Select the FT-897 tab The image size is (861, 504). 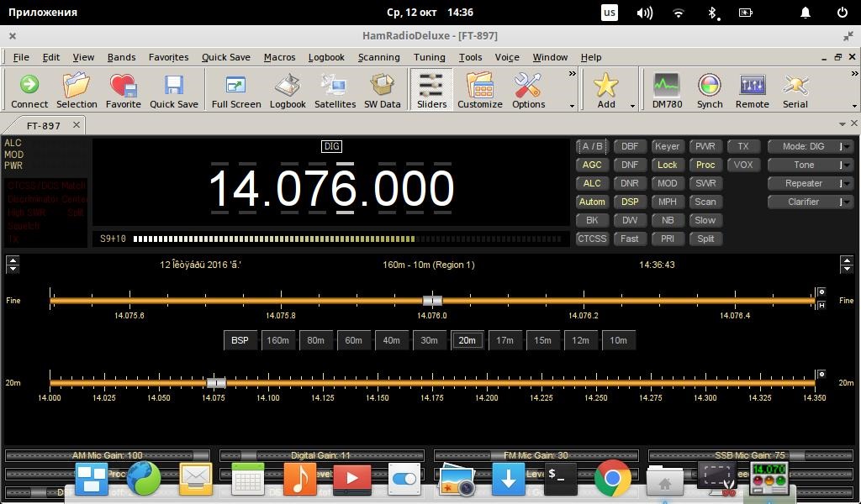[44, 126]
